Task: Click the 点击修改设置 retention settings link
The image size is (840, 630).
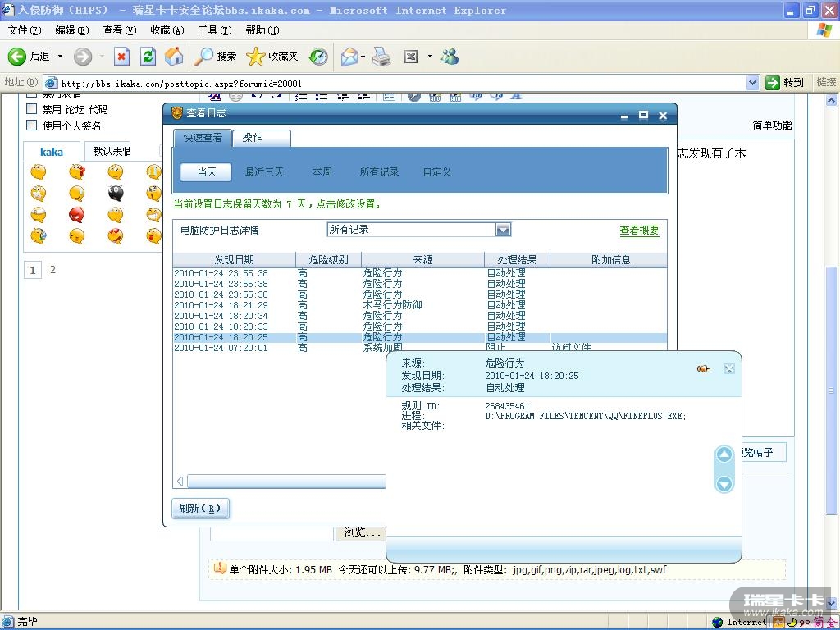Action: click(349, 204)
